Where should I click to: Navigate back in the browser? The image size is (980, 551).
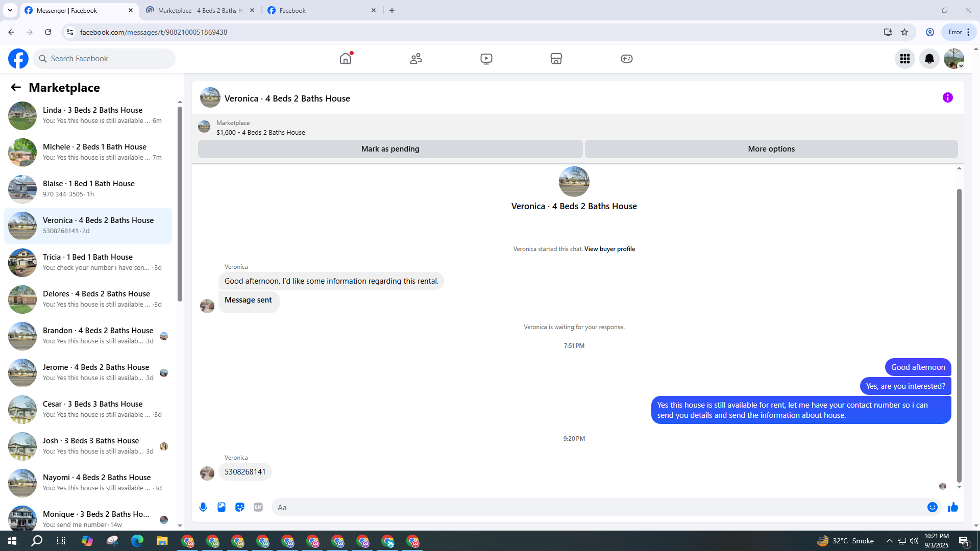coord(11,32)
